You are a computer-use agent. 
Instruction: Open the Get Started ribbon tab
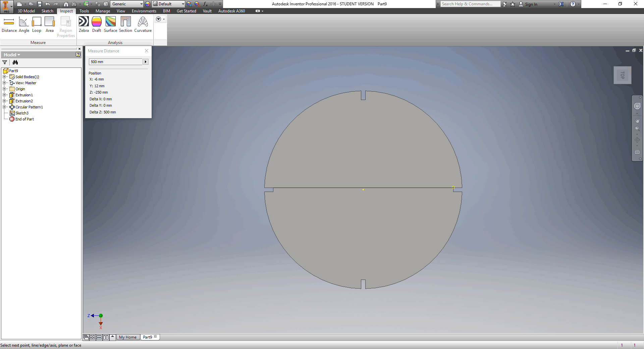point(186,11)
